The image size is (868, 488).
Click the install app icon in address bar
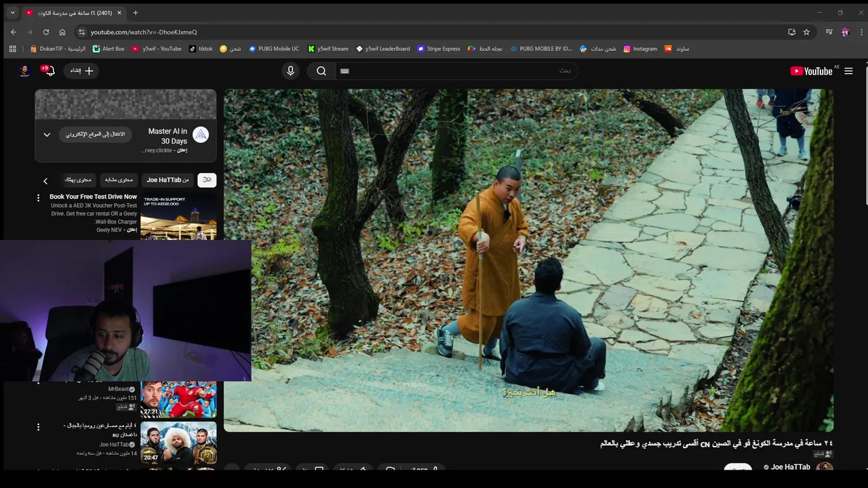(791, 32)
